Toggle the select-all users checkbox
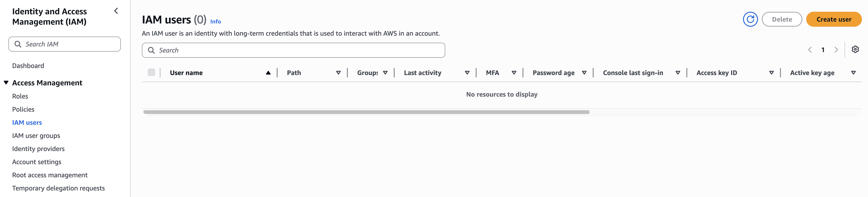This screenshot has height=197, width=868. coord(151,72)
